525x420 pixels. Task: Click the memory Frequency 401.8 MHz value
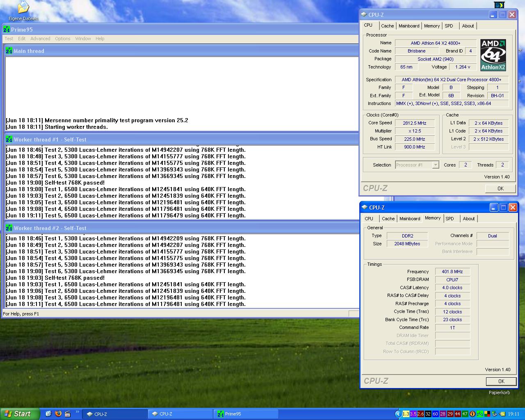tap(452, 272)
